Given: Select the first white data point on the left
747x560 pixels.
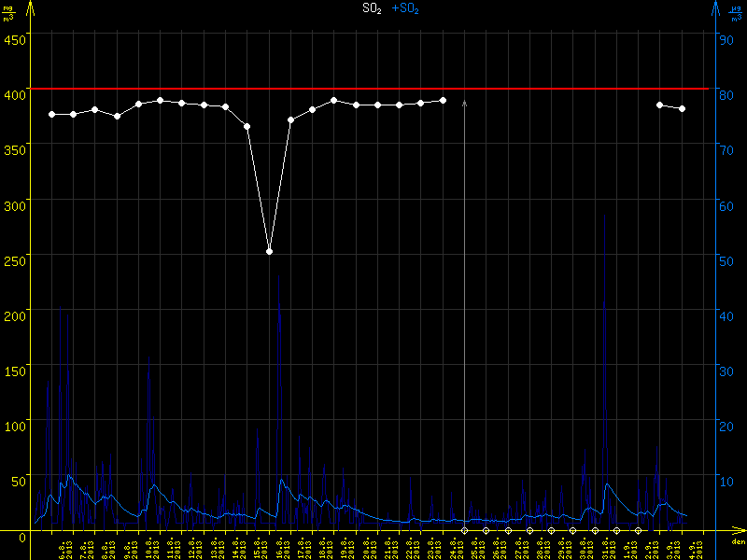Looking at the screenshot, I should point(51,114).
